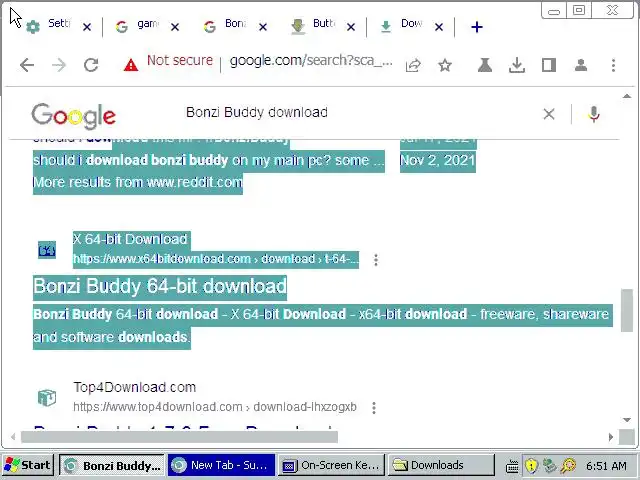The width and height of the screenshot is (640, 480).
Task: Select Downloads folder taskbar button
Action: point(441,465)
